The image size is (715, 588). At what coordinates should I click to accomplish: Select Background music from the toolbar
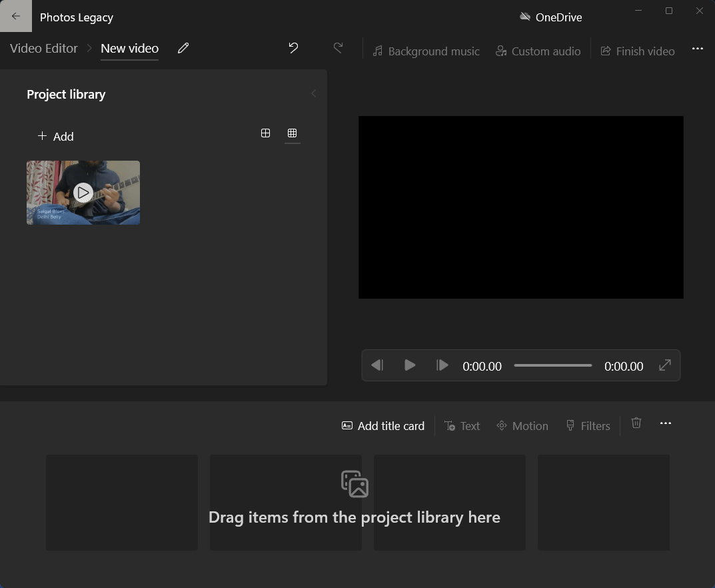pyautogui.click(x=426, y=51)
